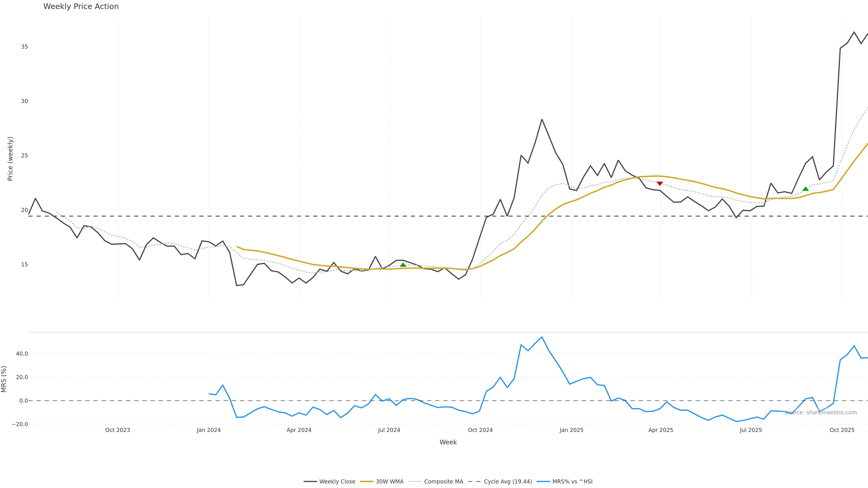Click the dotted Composite MA legend swatch
Image resolution: width=868 pixels, height=488 pixels.
pos(415,482)
